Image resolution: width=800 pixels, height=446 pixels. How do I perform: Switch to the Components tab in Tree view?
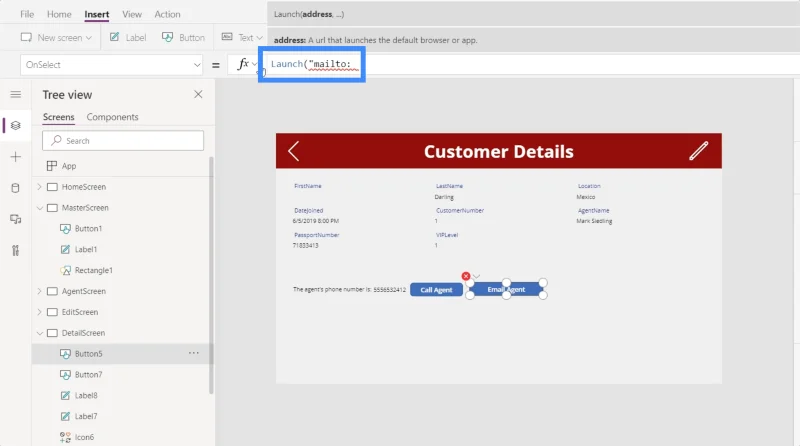112,117
